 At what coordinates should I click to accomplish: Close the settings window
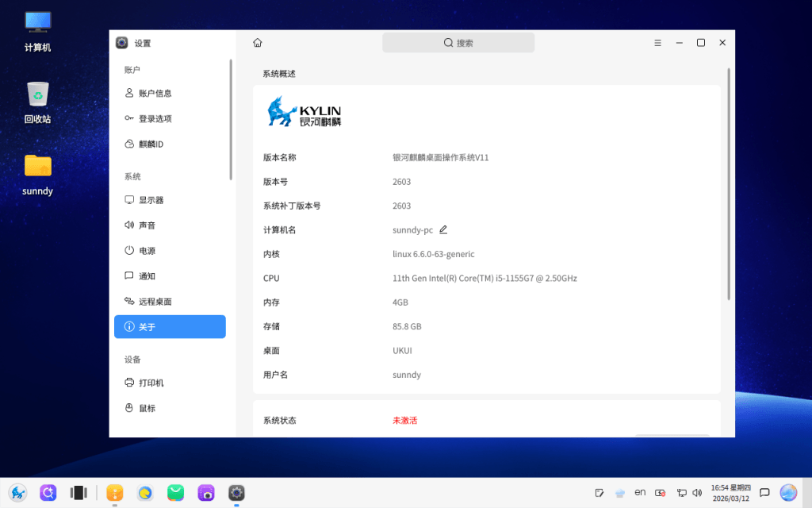point(722,43)
